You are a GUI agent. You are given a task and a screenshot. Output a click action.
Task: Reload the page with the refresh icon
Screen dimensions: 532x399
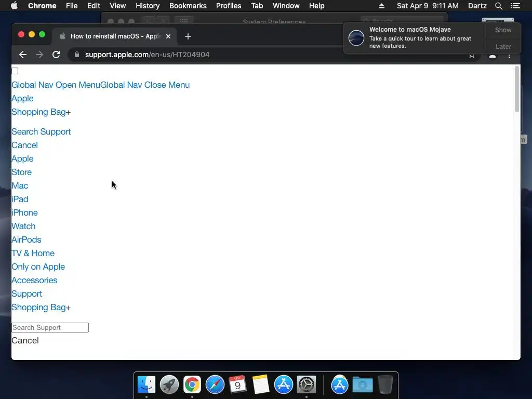coord(56,55)
